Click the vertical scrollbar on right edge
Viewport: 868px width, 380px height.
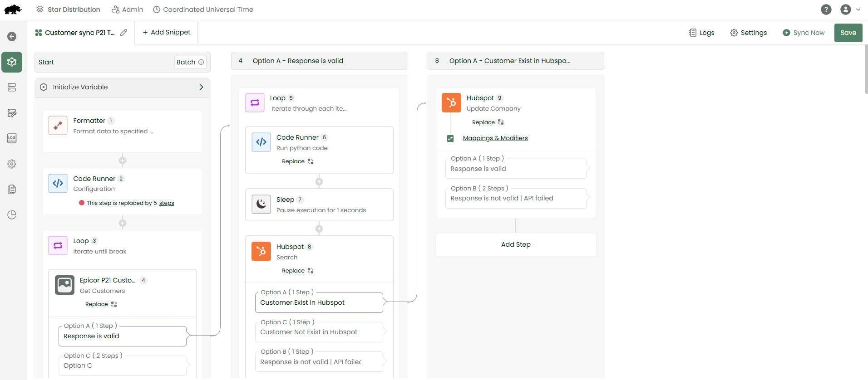866,69
